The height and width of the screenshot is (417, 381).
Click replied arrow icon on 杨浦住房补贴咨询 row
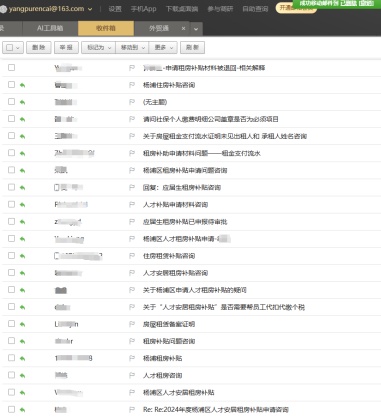(22, 85)
